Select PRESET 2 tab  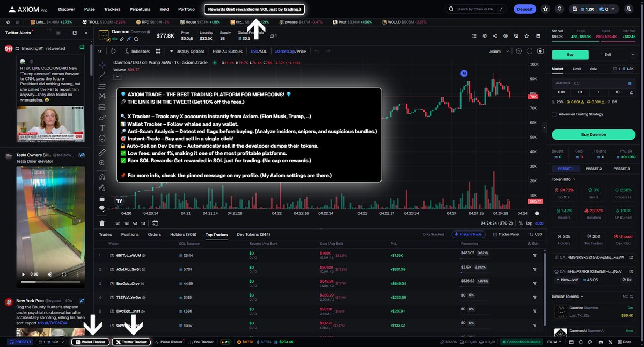click(x=593, y=169)
